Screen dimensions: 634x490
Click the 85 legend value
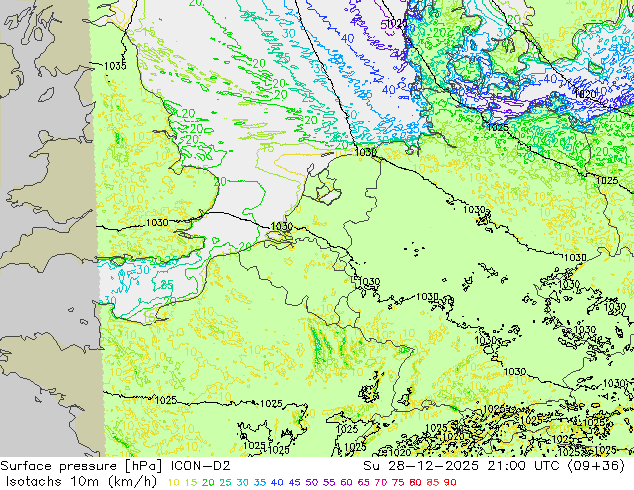[x=432, y=483]
